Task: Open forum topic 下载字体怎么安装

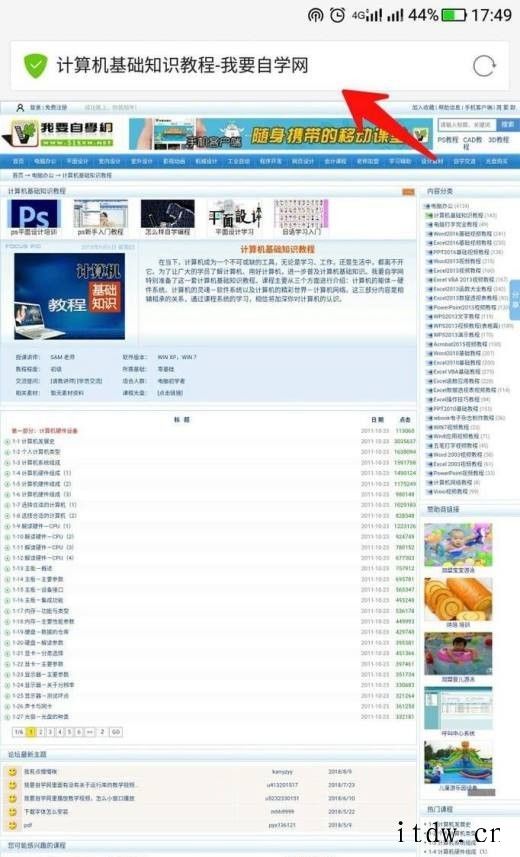Action: 46,812
